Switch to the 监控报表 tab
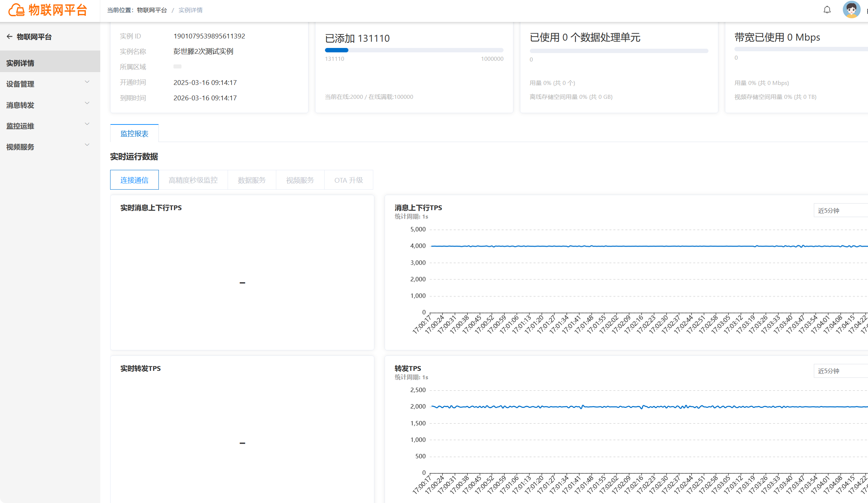The image size is (868, 503). pos(134,133)
